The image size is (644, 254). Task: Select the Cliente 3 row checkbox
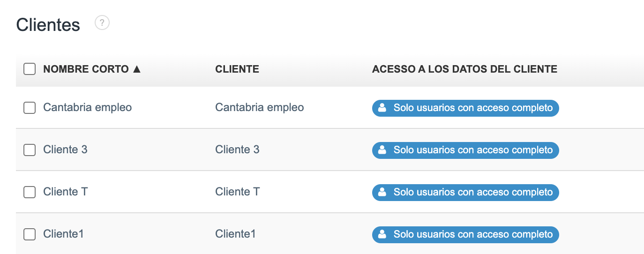[30, 150]
